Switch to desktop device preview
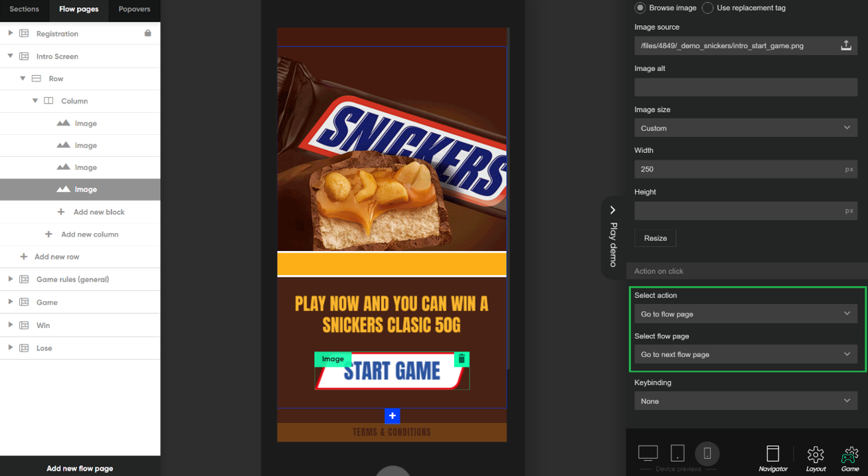The width and height of the screenshot is (868, 476). pyautogui.click(x=648, y=453)
